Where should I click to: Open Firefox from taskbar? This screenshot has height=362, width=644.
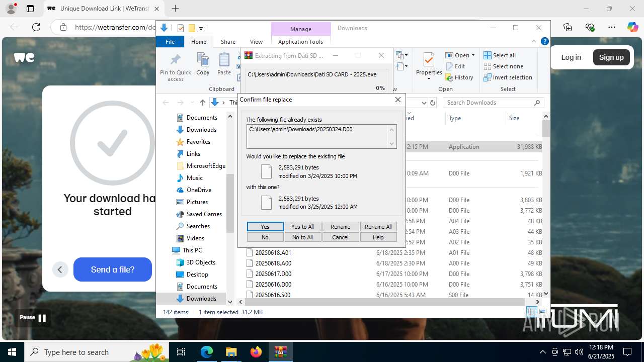(x=256, y=352)
